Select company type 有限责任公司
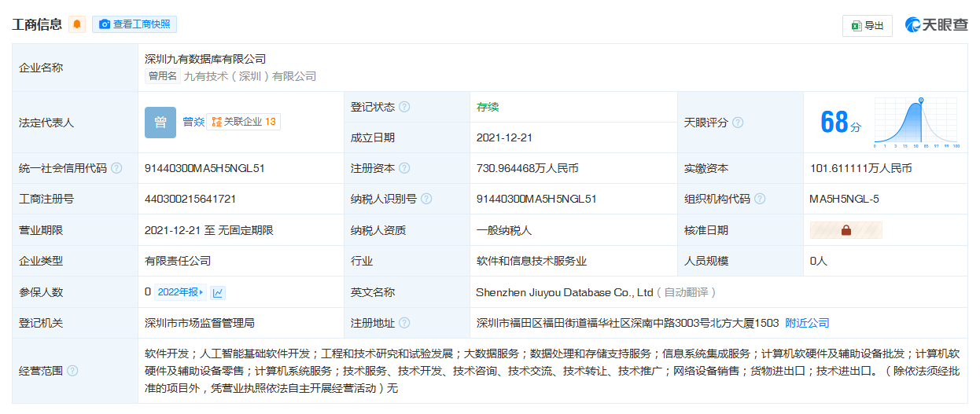980x414 pixels. click(x=178, y=261)
